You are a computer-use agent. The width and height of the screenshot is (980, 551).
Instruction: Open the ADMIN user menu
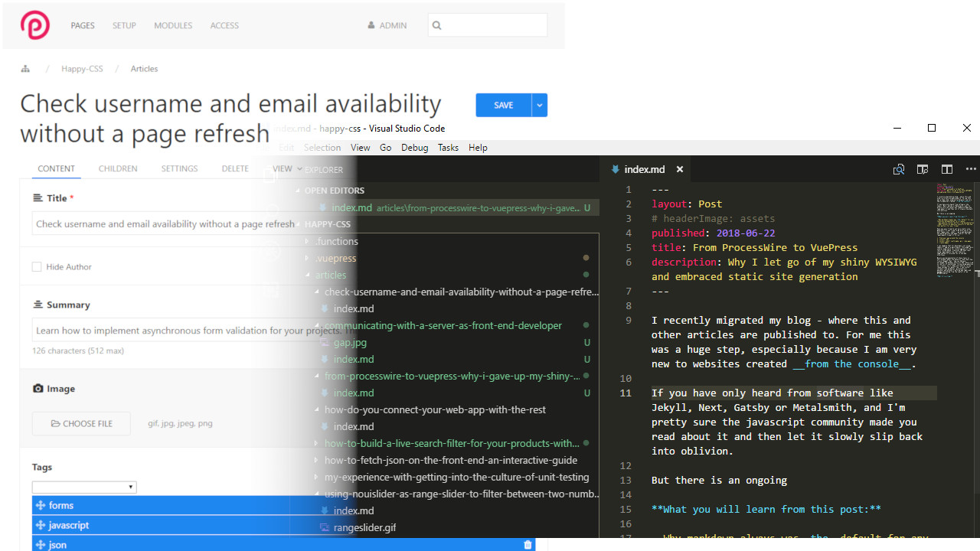[x=387, y=25]
